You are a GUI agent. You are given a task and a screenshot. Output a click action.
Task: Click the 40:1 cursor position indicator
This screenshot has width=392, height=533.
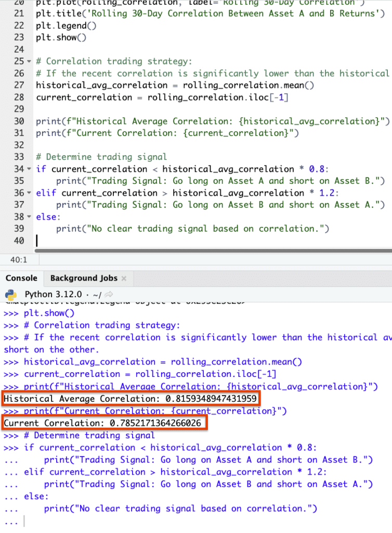pos(11,258)
